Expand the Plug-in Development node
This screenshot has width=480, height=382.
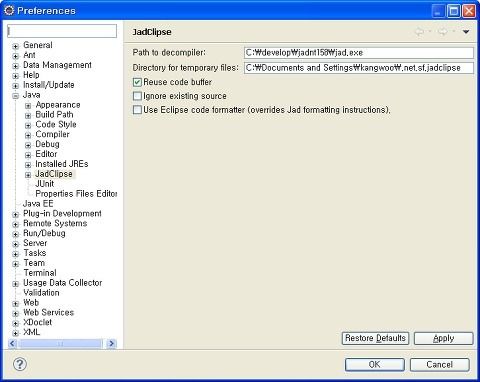(15, 214)
